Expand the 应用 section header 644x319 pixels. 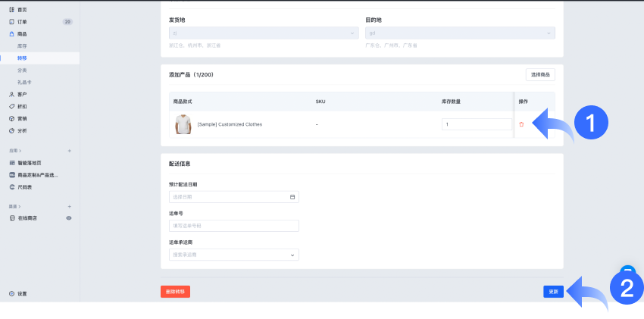(x=15, y=151)
